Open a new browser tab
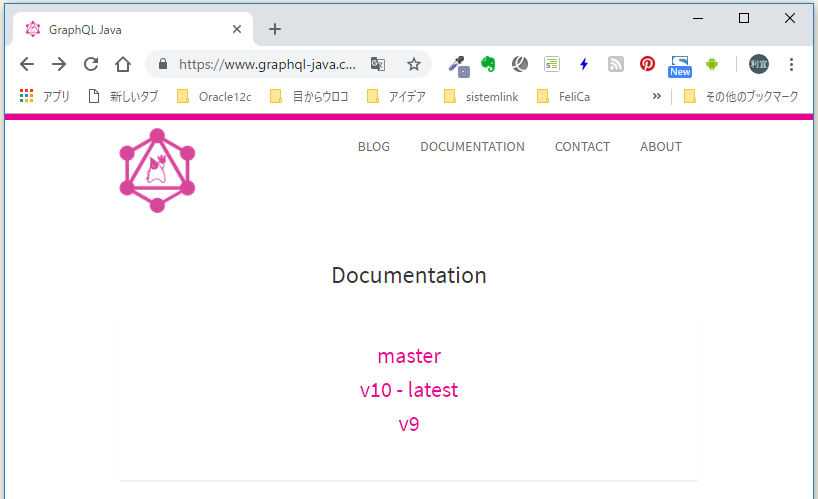 pyautogui.click(x=275, y=29)
